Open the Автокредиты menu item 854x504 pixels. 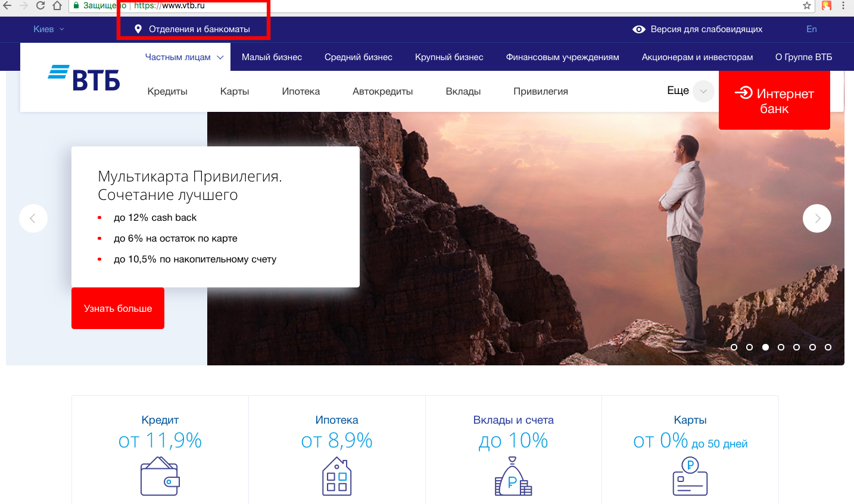pos(382,92)
